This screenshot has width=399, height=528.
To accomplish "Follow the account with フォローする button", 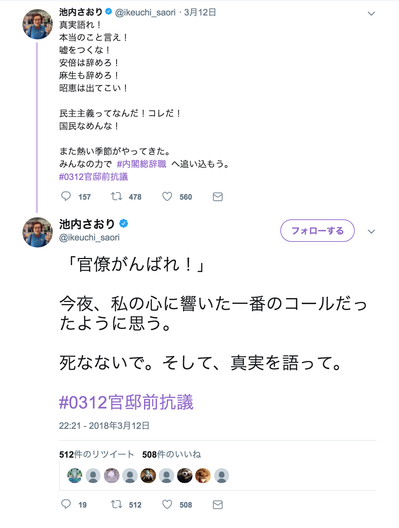I will pos(317,231).
